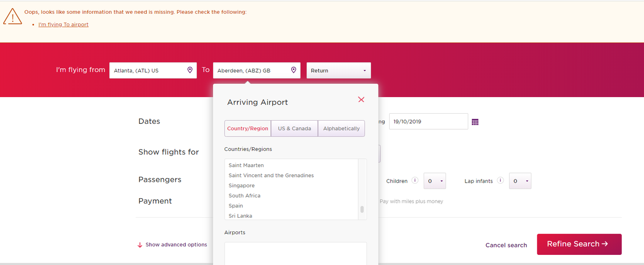Viewport: 644px width, 265px height.
Task: Switch to the US & Canada tab
Action: click(x=294, y=128)
